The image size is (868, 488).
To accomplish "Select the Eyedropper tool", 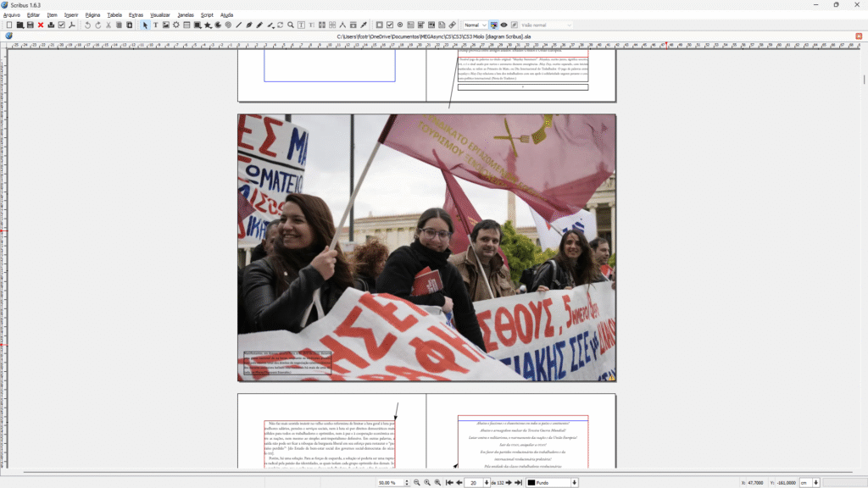I will pos(364,25).
